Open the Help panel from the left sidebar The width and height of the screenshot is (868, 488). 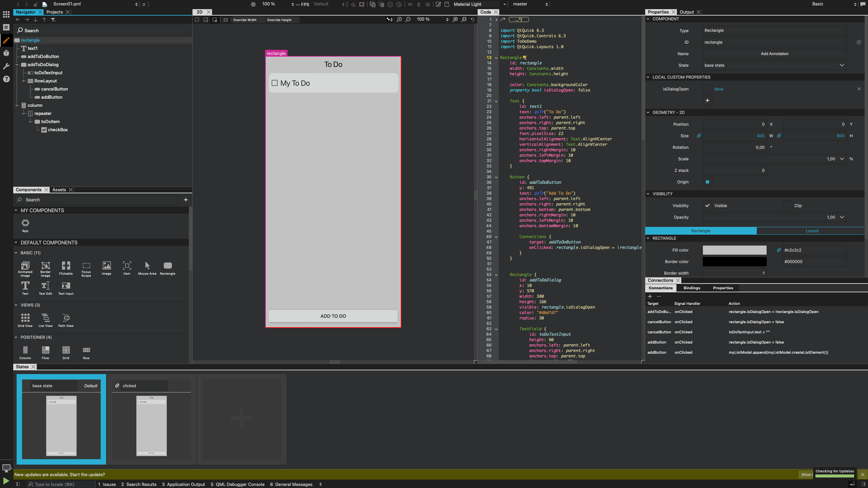(x=6, y=79)
